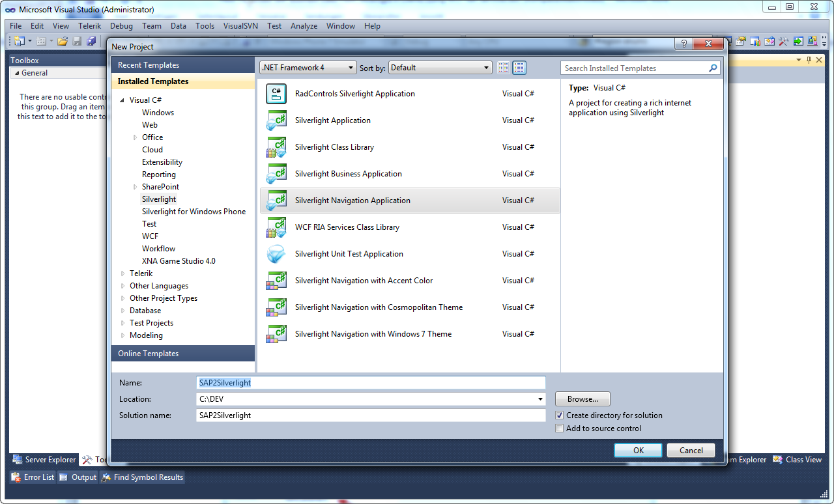The width and height of the screenshot is (834, 504).
Task: Click the pin icon on right panel
Action: pyautogui.click(x=809, y=60)
